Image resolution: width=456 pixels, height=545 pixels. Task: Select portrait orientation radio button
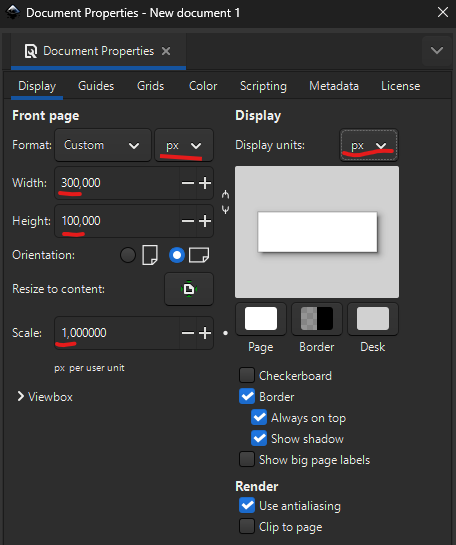[x=128, y=255]
